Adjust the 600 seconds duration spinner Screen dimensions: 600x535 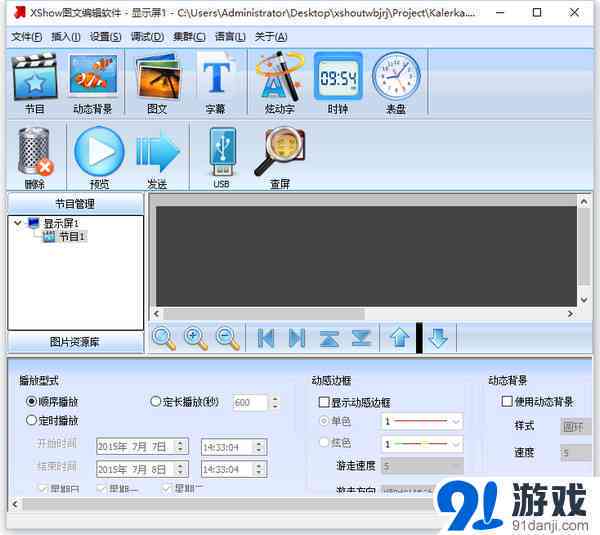click(275, 403)
